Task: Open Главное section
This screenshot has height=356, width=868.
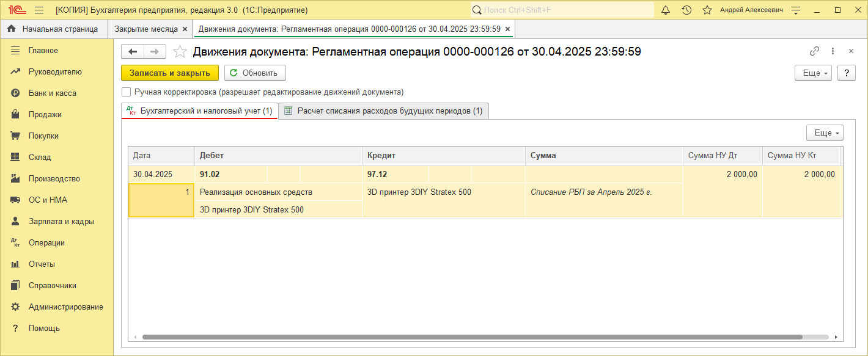Action: click(56, 50)
